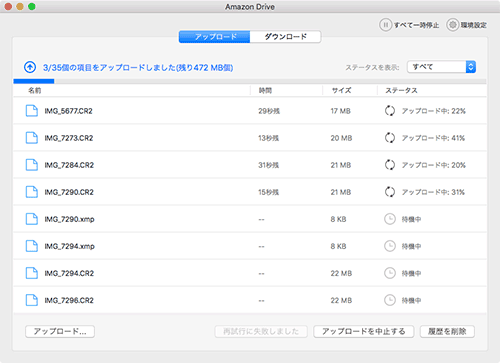The width and height of the screenshot is (500, 363).
Task: Select file name IMG_5677.CR2
Action: coord(68,111)
